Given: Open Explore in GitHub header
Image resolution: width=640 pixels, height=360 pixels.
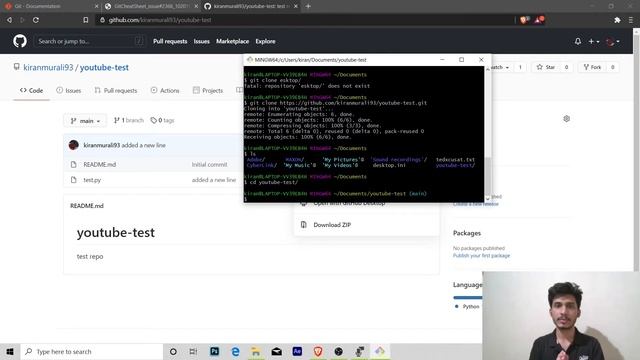Looking at the screenshot, I should (265, 41).
